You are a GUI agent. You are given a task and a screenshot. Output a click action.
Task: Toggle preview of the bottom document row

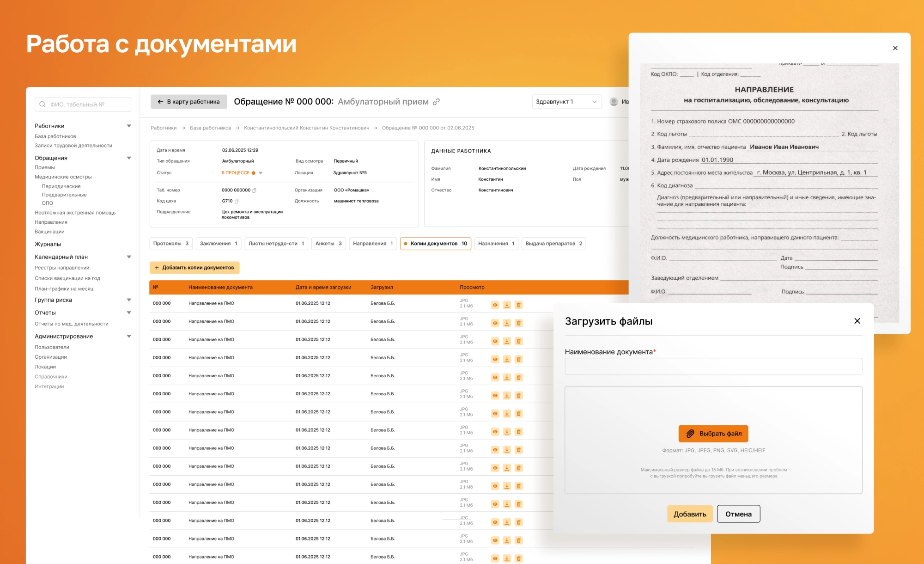pos(495,558)
